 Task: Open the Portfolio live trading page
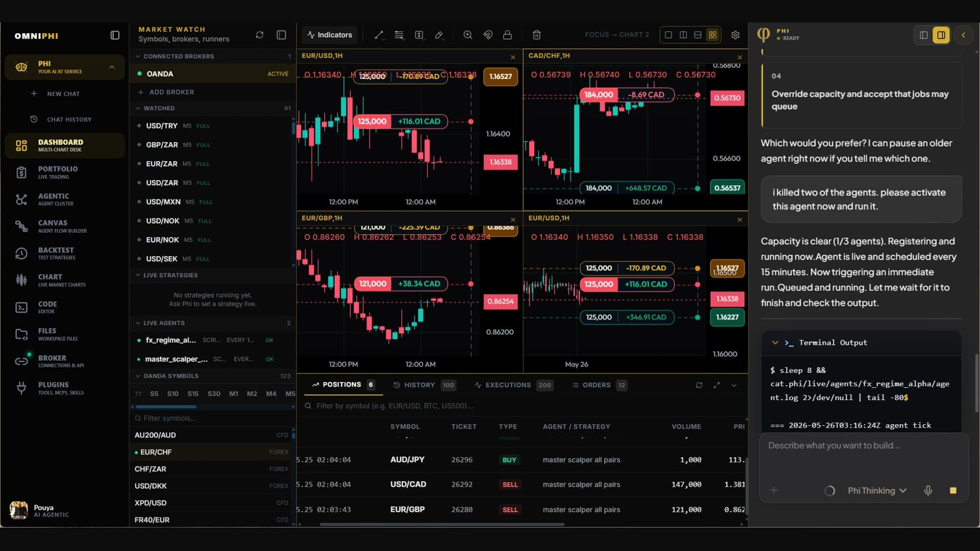click(x=65, y=172)
